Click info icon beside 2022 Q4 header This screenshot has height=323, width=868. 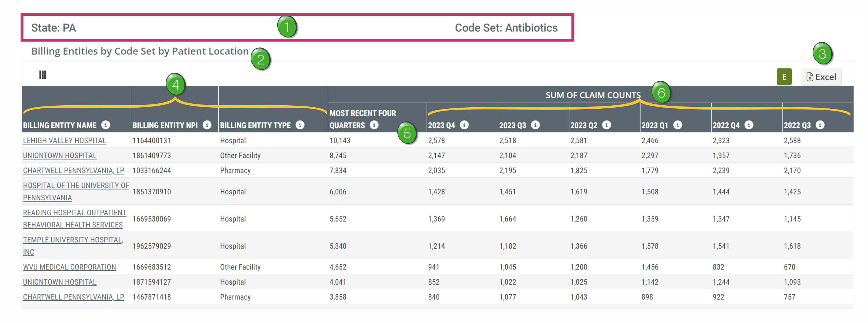748,125
